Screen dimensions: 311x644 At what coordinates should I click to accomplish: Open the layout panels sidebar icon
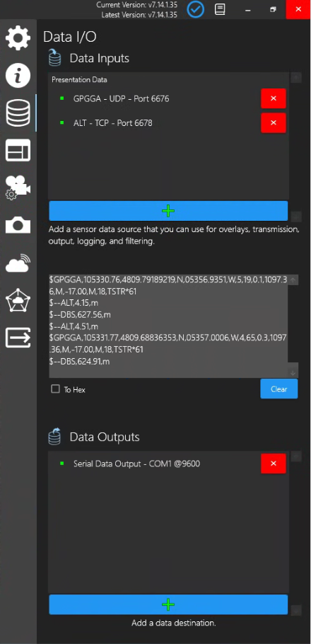(18, 150)
